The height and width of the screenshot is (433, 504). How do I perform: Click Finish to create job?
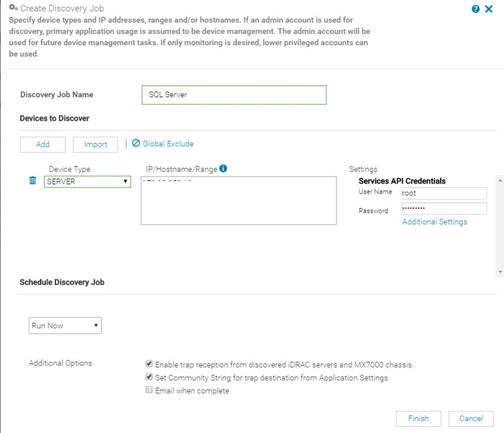(419, 419)
